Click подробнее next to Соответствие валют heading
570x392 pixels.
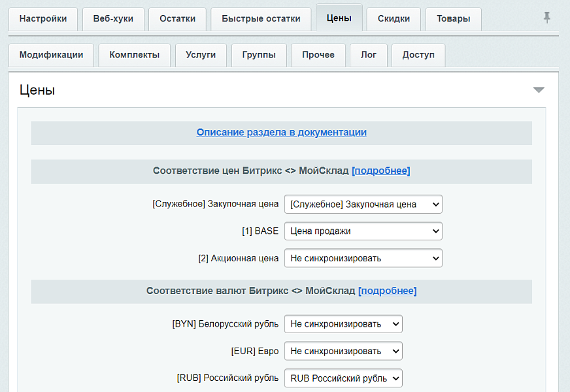coord(387,291)
